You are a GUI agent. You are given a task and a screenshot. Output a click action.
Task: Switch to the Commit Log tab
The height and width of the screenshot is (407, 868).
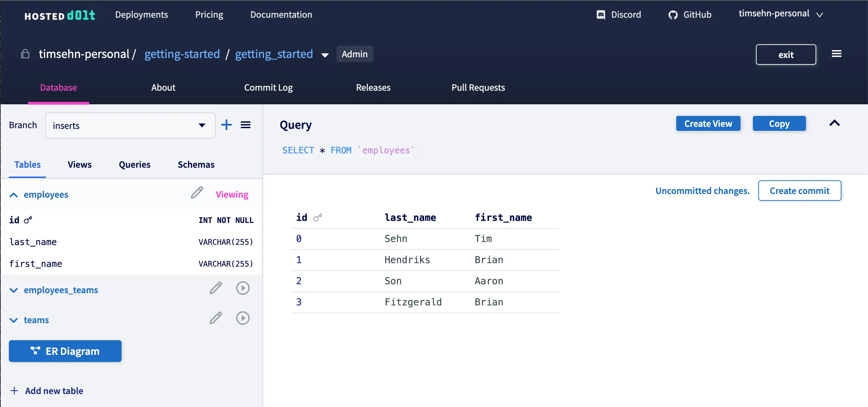[x=268, y=88]
